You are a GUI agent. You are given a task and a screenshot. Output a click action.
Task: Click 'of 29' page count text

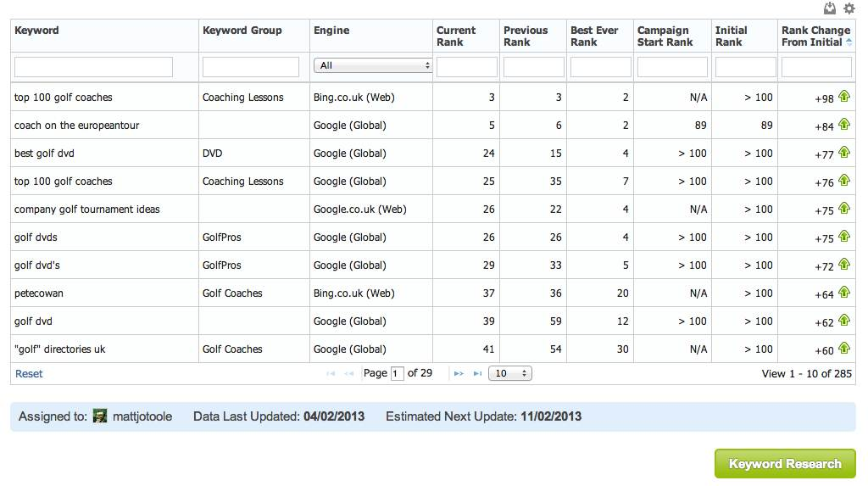pyautogui.click(x=420, y=373)
